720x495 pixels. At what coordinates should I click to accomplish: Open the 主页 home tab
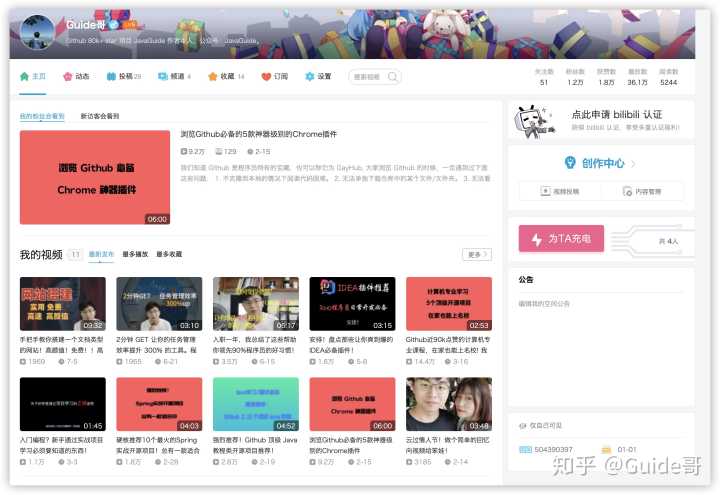(33, 76)
